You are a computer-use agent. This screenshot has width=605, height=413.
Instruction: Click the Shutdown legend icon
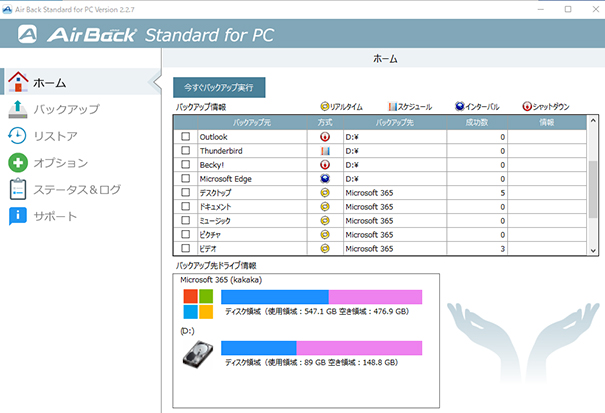point(527,106)
